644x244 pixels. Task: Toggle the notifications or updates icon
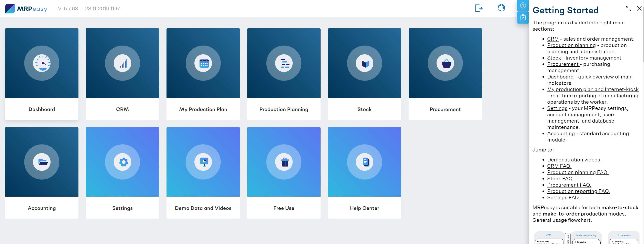click(x=501, y=8)
